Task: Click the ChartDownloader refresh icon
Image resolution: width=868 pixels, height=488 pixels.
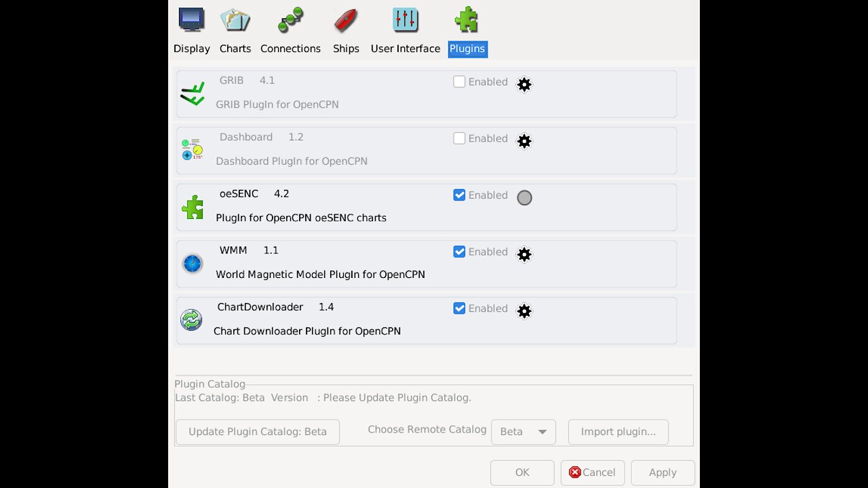Action: pos(191,319)
